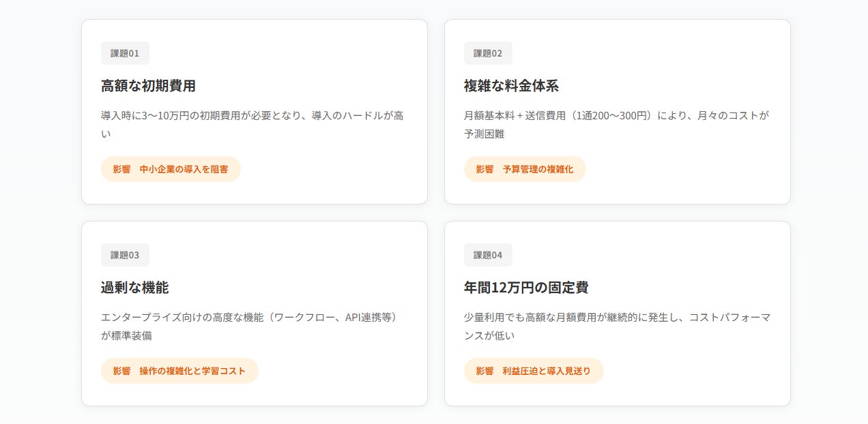The image size is (868, 424).
Task: Select the 高額な初期費用 heading
Action: (149, 86)
